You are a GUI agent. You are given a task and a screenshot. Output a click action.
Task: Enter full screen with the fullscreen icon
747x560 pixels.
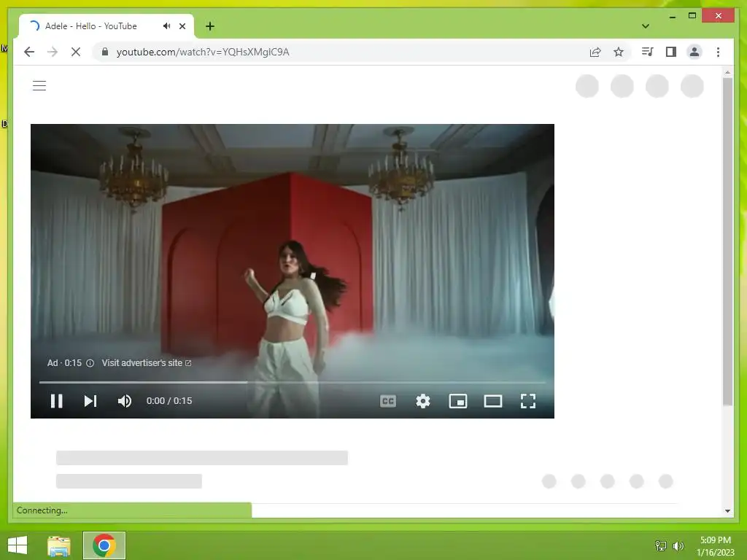(x=528, y=401)
